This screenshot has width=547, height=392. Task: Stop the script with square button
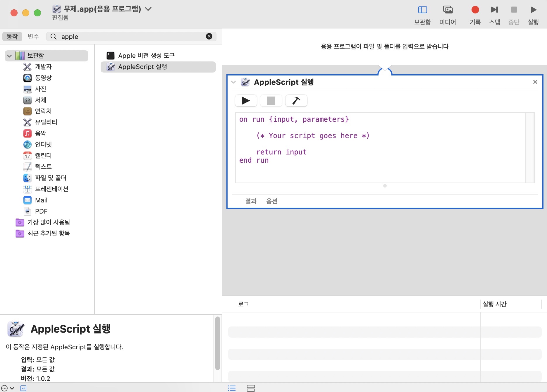pos(271,101)
